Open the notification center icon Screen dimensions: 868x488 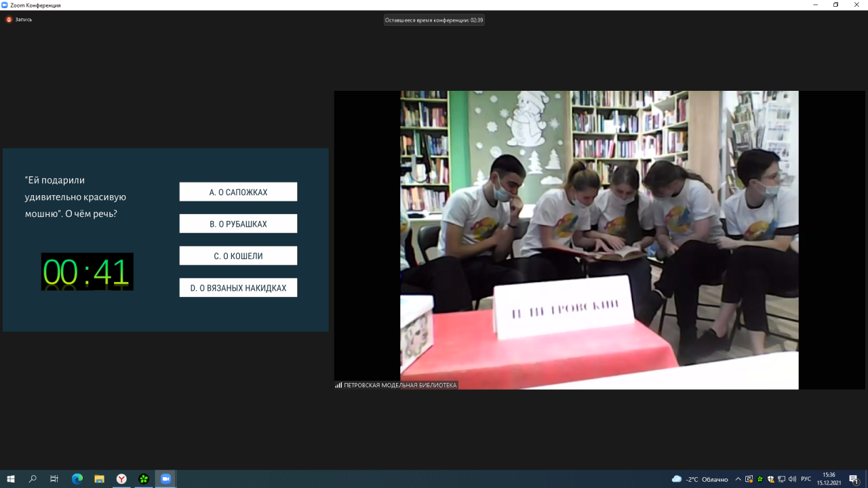click(854, 479)
